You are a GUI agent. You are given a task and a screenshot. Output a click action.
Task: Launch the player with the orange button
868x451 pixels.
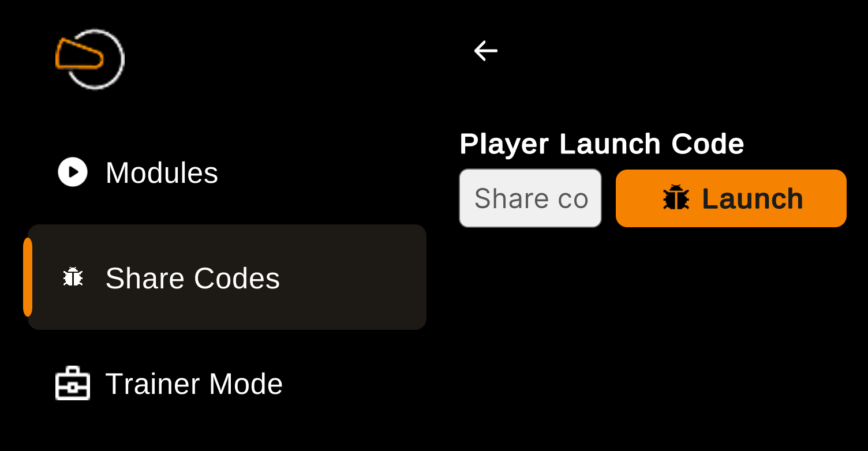pos(731,198)
